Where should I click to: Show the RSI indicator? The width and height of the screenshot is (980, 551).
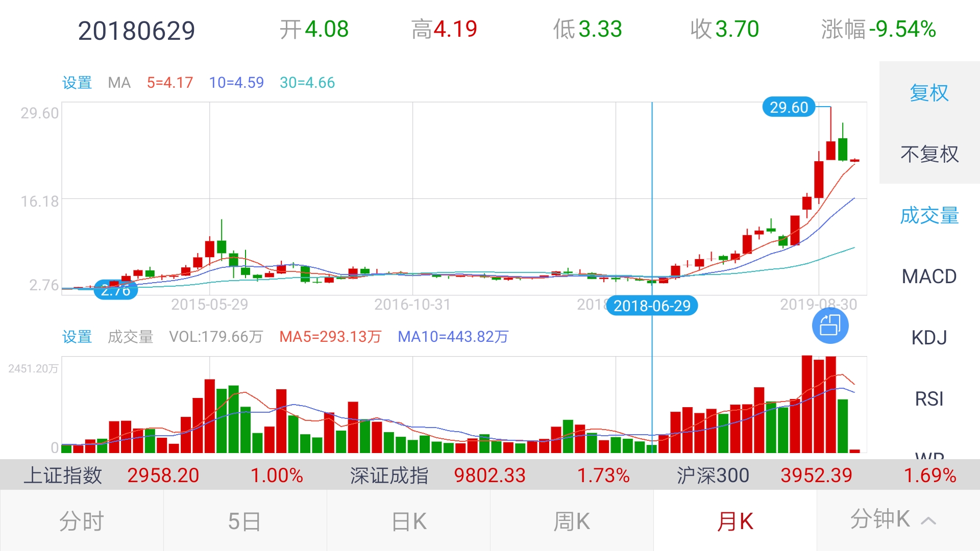click(929, 399)
